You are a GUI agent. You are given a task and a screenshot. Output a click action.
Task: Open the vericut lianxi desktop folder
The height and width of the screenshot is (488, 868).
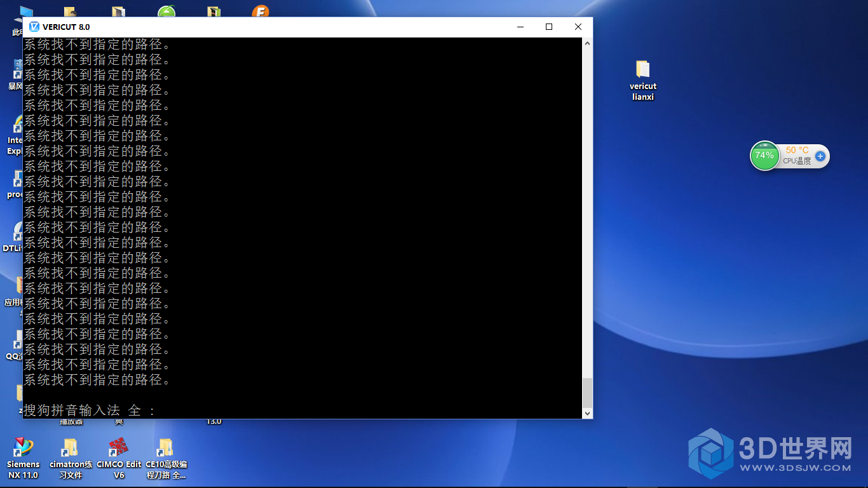(x=643, y=81)
